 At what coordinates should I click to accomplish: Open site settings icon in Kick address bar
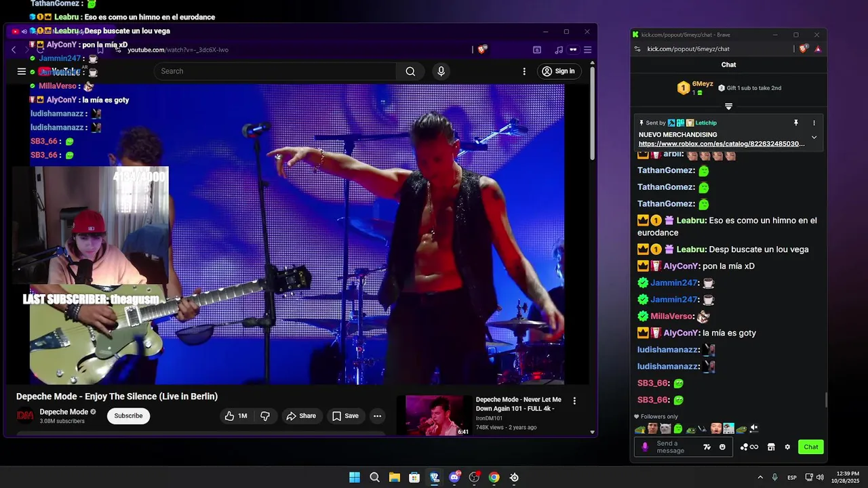click(637, 49)
